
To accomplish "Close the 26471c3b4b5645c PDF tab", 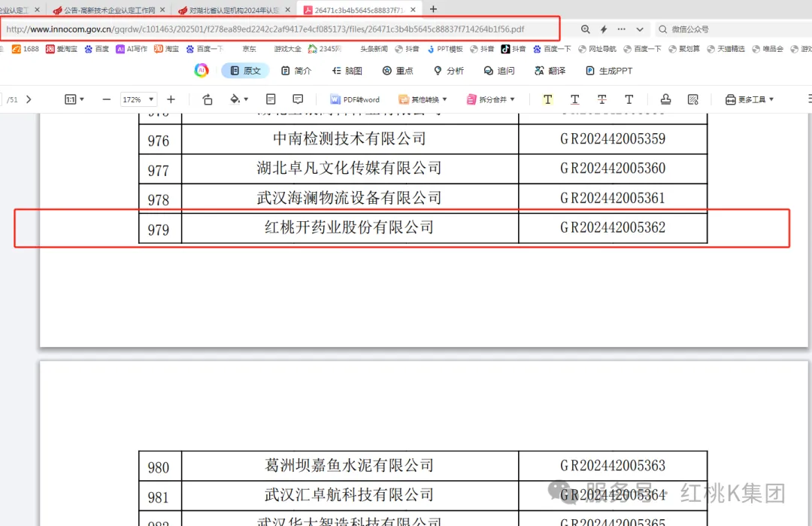I will 414,10.
